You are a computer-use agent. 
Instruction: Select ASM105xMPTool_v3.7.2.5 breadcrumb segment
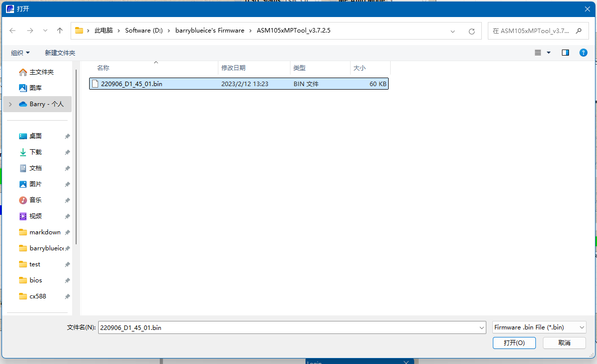click(x=293, y=31)
